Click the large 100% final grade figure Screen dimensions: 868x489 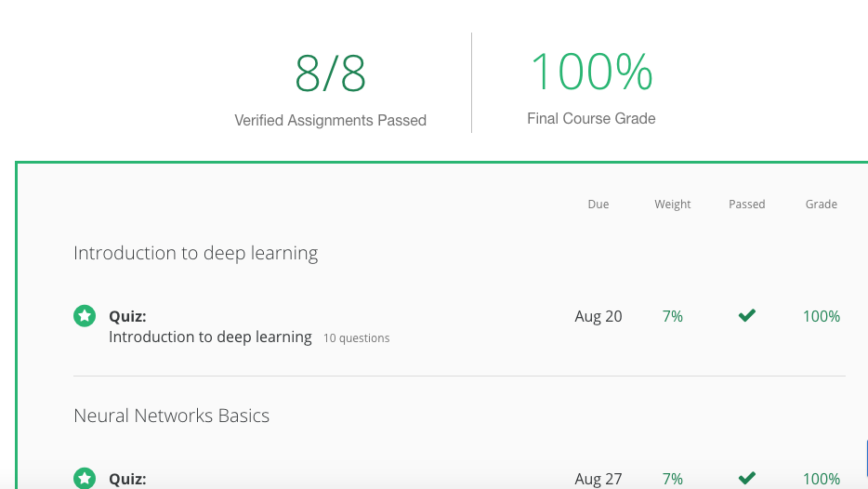tap(591, 73)
